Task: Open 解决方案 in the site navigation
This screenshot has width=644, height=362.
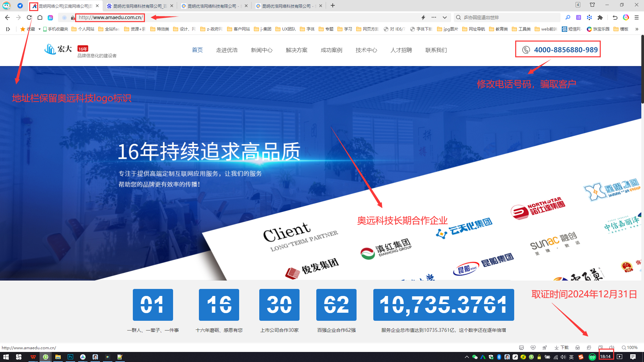Action: point(297,50)
